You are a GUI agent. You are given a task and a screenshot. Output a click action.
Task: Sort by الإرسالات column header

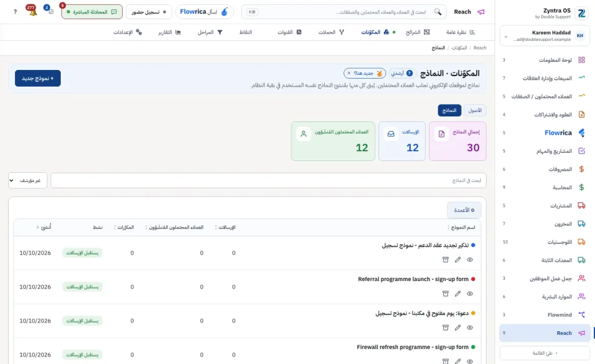pyautogui.click(x=226, y=227)
